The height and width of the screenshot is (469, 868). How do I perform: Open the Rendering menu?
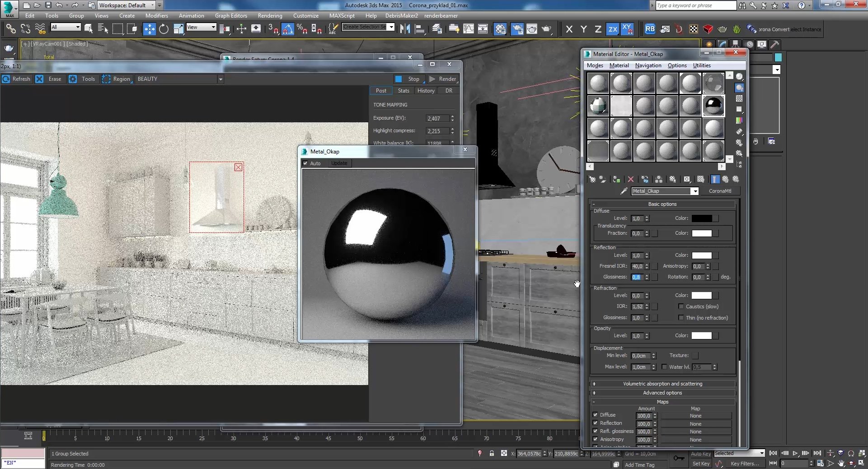(270, 16)
